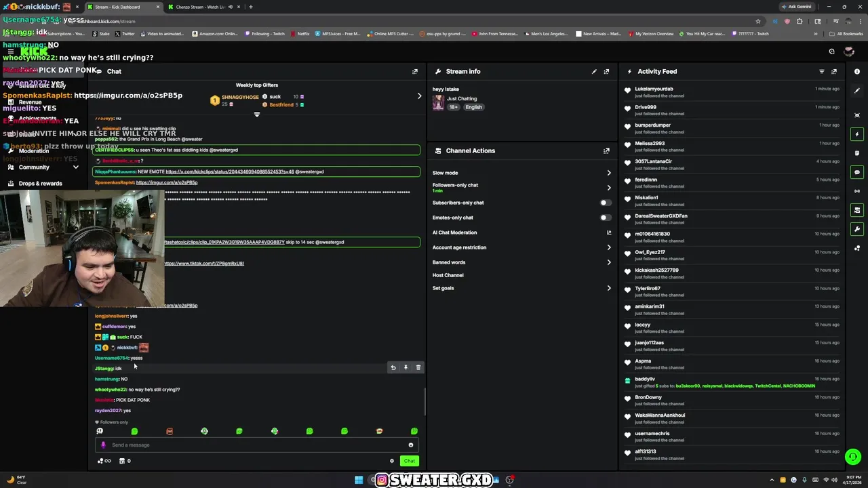868x488 pixels.
Task: Switch to Chenzo Stream browser tab
Action: tap(203, 7)
